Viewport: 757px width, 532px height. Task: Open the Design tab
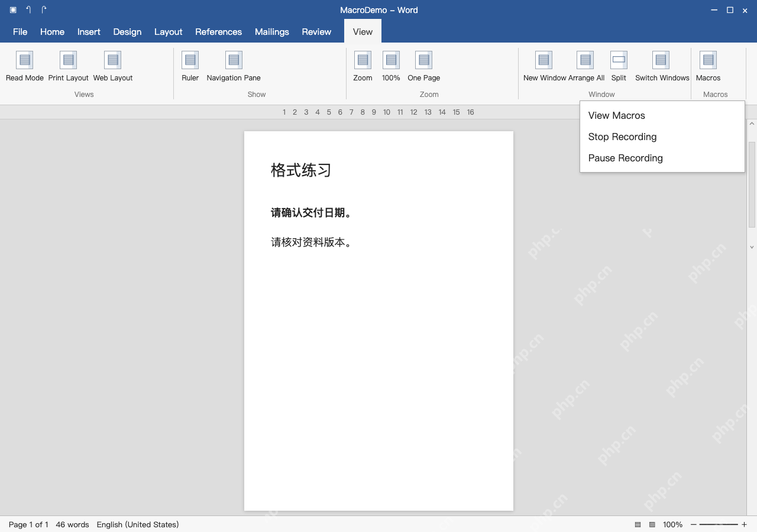point(127,31)
